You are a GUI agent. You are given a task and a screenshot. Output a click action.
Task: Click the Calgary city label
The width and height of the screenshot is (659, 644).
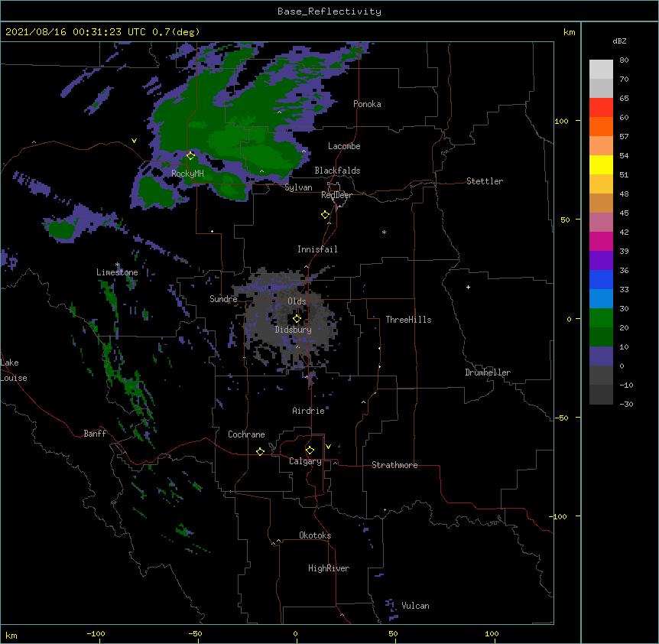(305, 461)
